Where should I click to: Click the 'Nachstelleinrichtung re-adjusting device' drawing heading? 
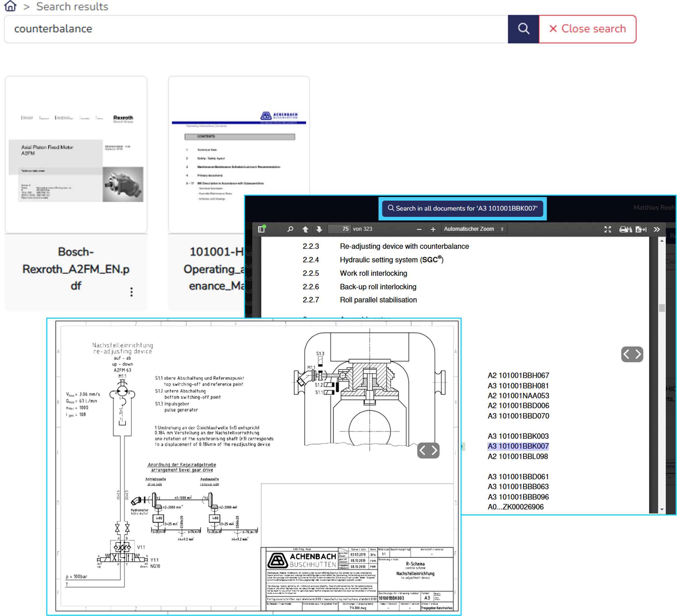[x=123, y=348]
